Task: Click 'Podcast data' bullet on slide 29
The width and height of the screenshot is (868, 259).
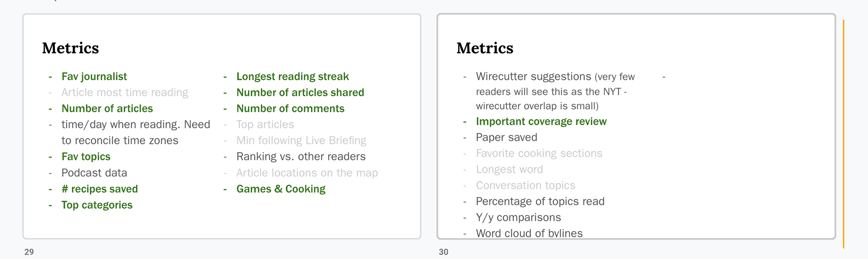Action: tap(94, 173)
